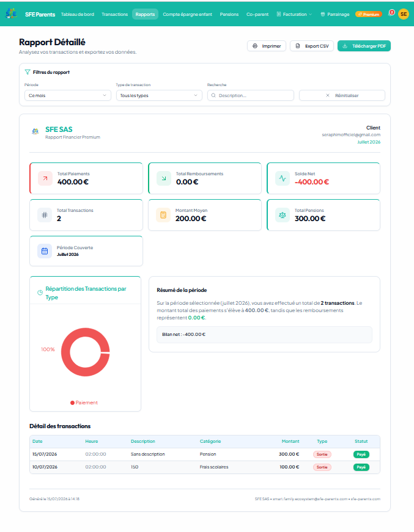Click the Premium badge
Screen dimensions: 414x532
tap(369, 14)
